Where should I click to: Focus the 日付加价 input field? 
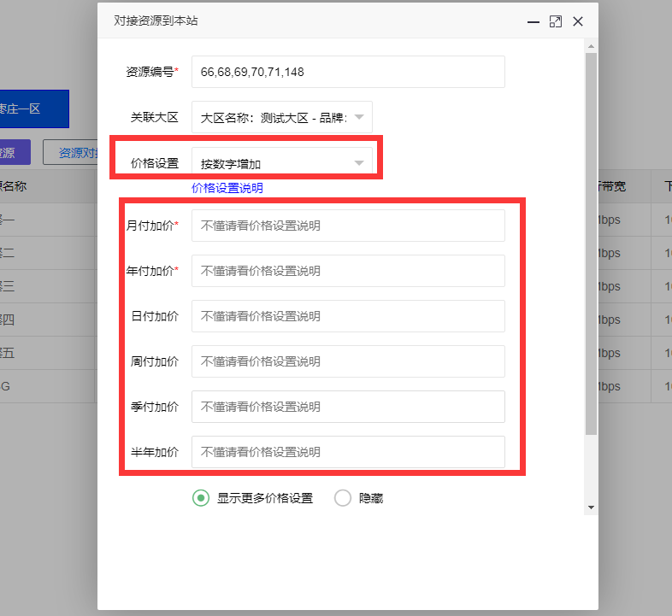click(x=348, y=316)
